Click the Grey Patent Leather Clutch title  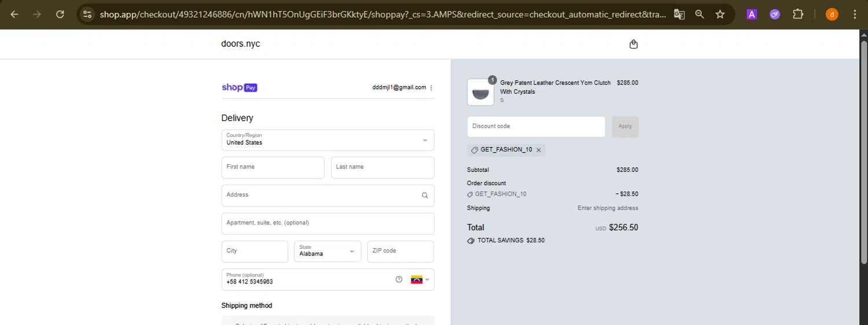tap(555, 87)
